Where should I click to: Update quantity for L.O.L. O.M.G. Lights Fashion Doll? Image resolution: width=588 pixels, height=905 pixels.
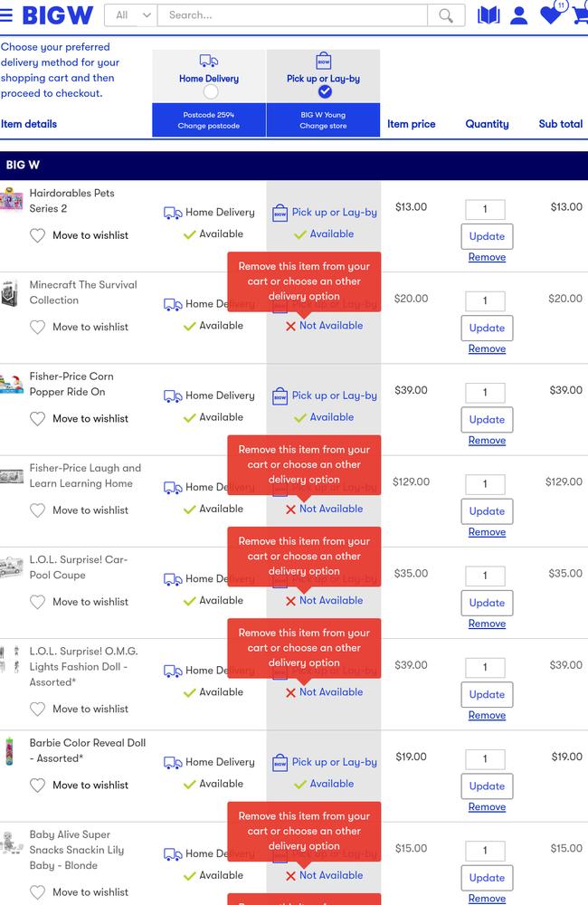pyautogui.click(x=487, y=695)
